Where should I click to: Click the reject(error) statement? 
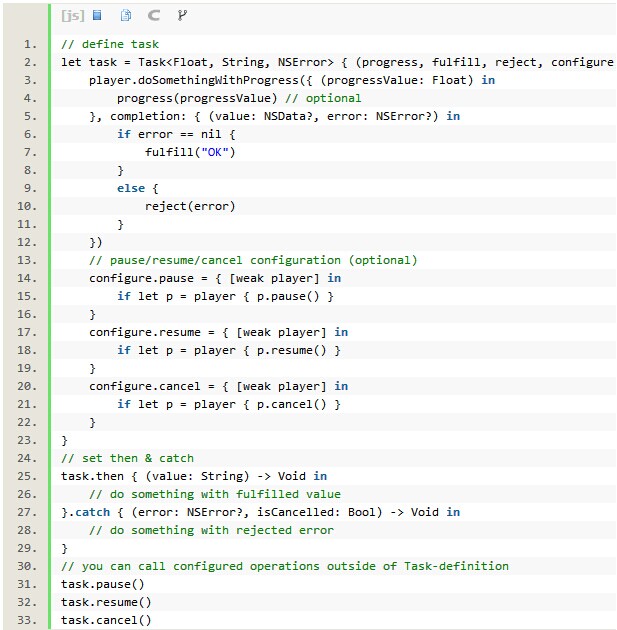[x=190, y=206]
